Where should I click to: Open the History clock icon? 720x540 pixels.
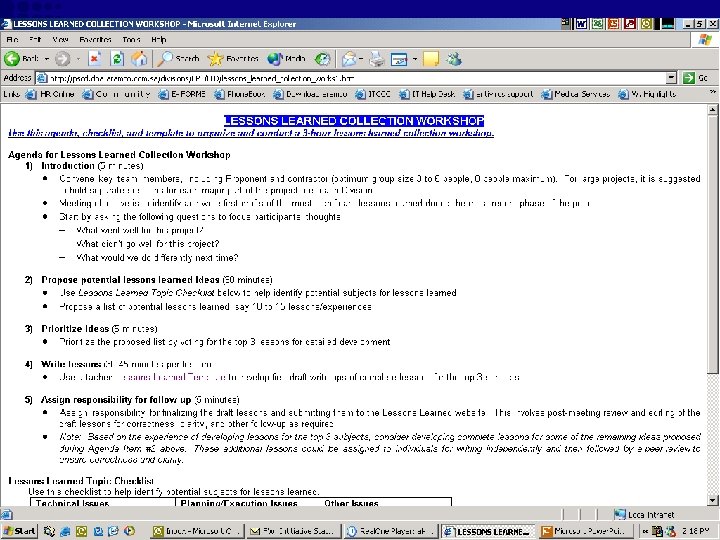[322, 59]
